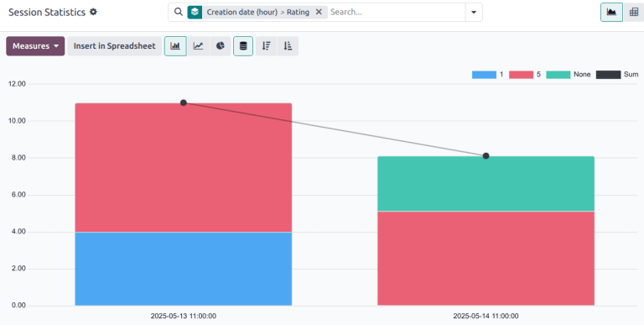Toggle the blue '1' legend swatch
This screenshot has height=325, width=644.
(484, 75)
